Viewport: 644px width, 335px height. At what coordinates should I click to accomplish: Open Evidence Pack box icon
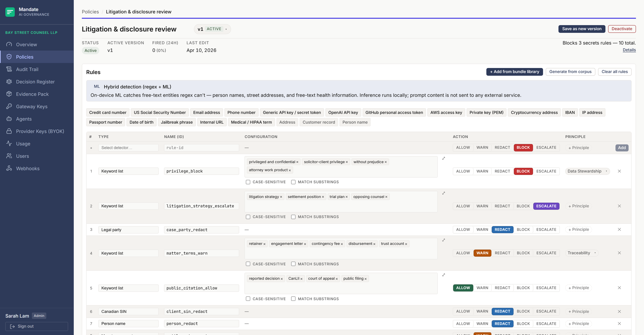9,94
